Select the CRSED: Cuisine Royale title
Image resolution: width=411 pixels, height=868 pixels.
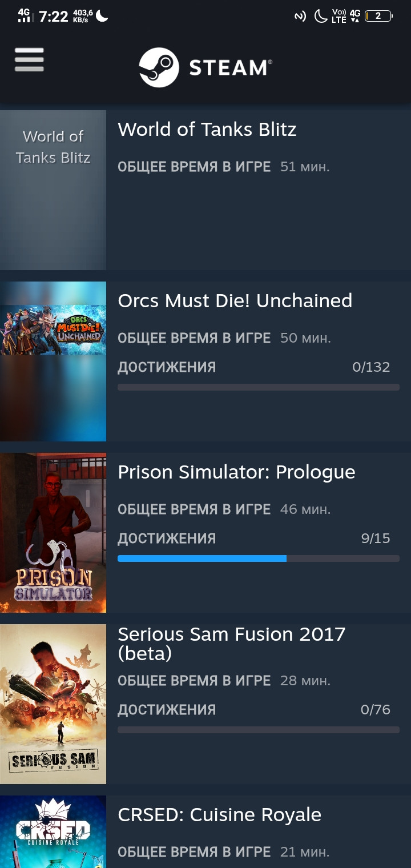click(x=220, y=815)
